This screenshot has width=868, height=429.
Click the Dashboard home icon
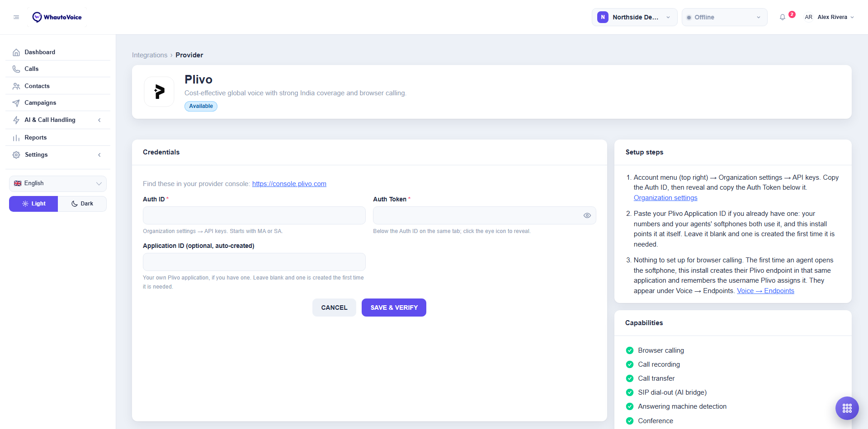click(x=16, y=52)
